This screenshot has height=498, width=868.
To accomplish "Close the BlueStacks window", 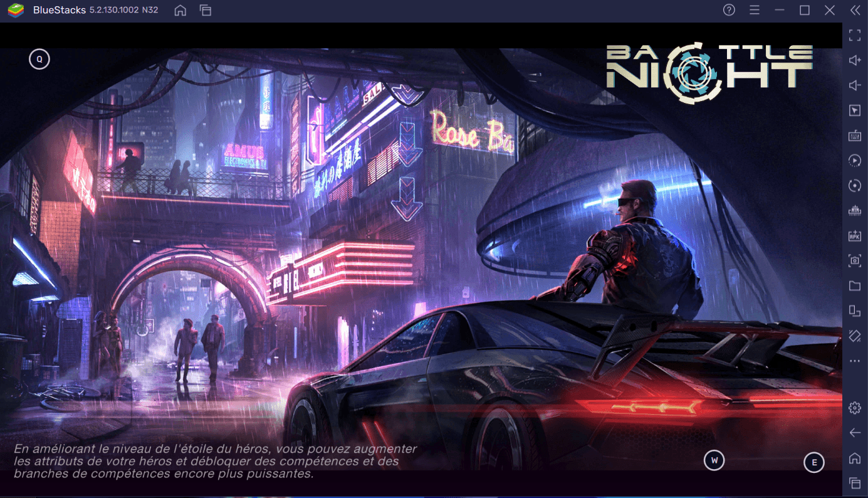I will click(x=830, y=10).
